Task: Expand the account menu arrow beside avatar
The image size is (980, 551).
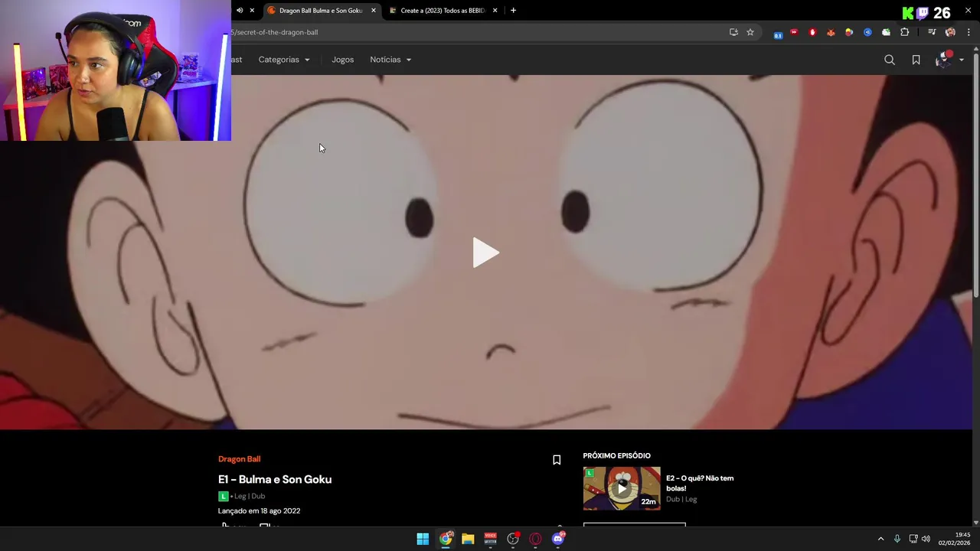Action: [x=962, y=60]
